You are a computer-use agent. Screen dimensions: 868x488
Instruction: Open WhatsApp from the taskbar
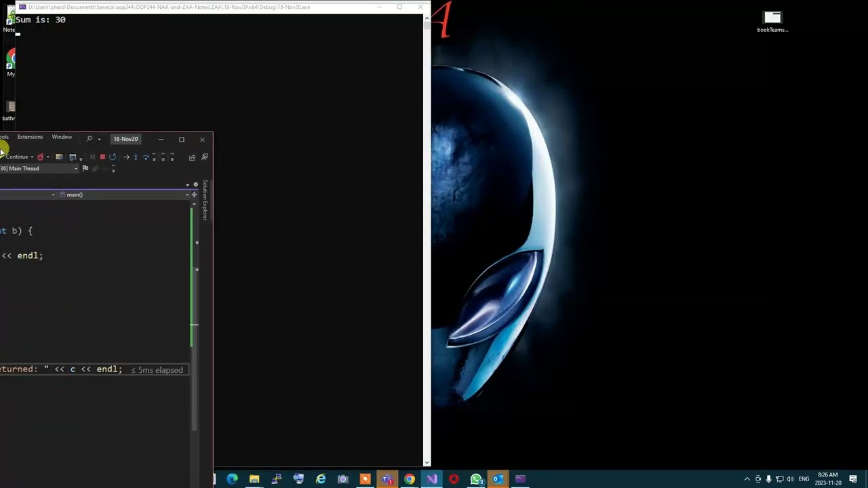[x=476, y=479]
